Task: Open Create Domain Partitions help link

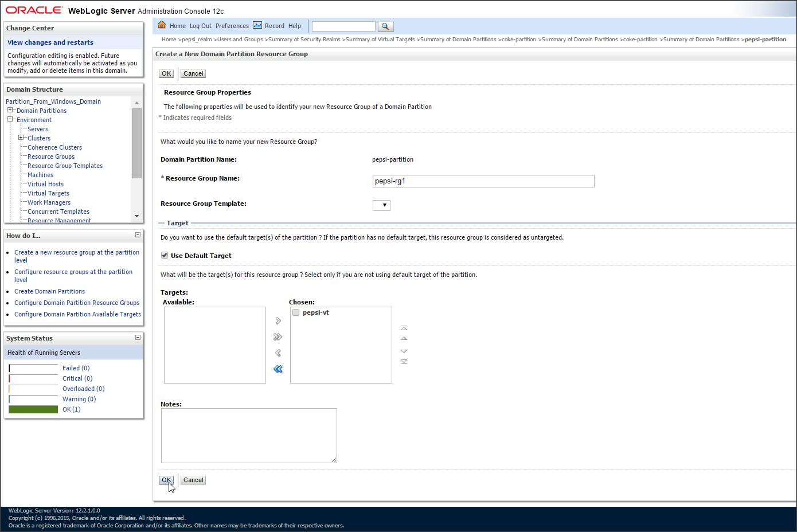Action: coord(49,291)
